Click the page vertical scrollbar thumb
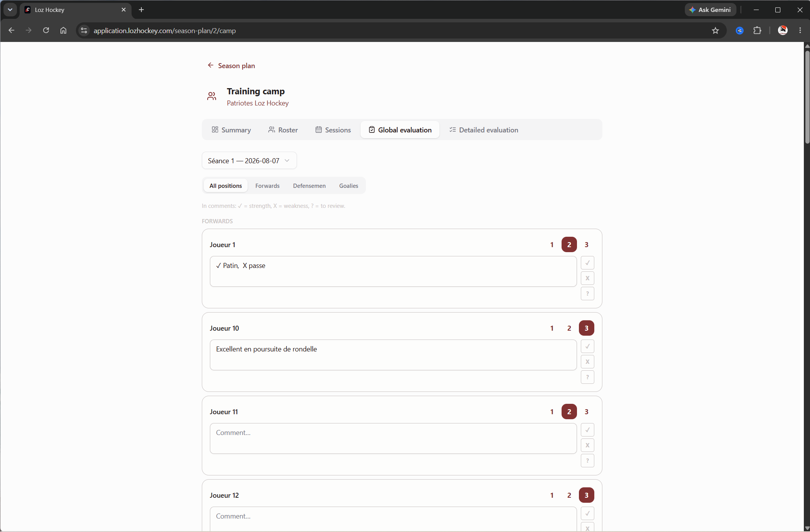The image size is (810, 532). [807, 97]
